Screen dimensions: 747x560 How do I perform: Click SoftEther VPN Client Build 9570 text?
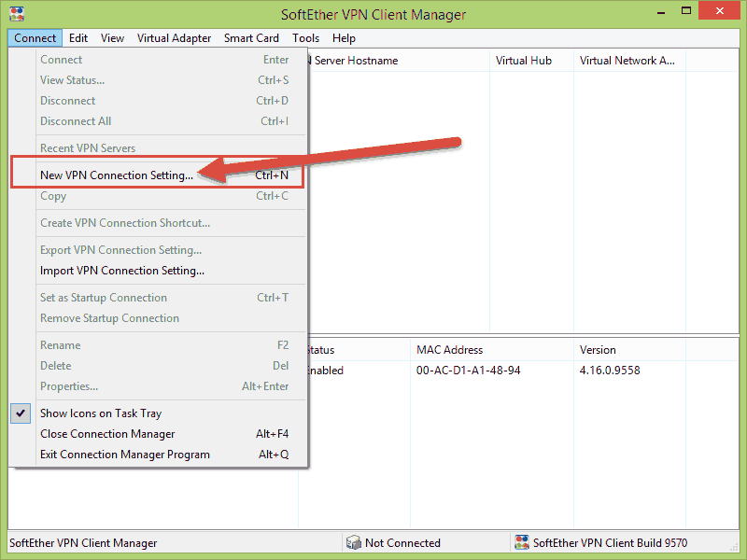click(611, 543)
